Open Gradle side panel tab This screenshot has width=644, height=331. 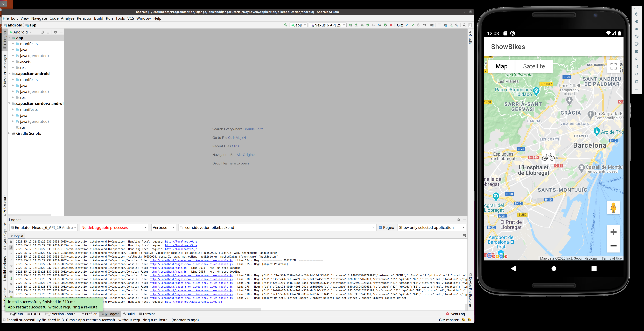(470, 38)
